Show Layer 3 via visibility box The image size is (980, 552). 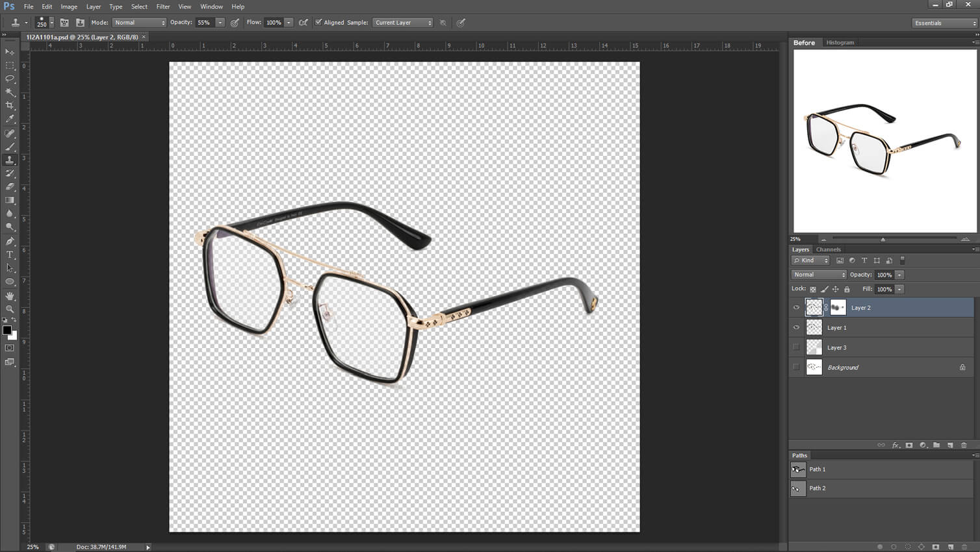pyautogui.click(x=796, y=347)
